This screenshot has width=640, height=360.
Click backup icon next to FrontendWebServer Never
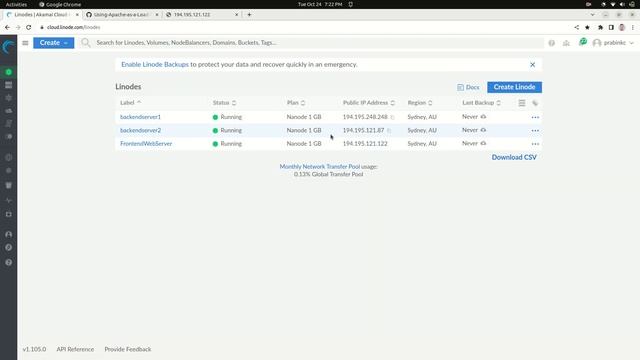pos(483,143)
